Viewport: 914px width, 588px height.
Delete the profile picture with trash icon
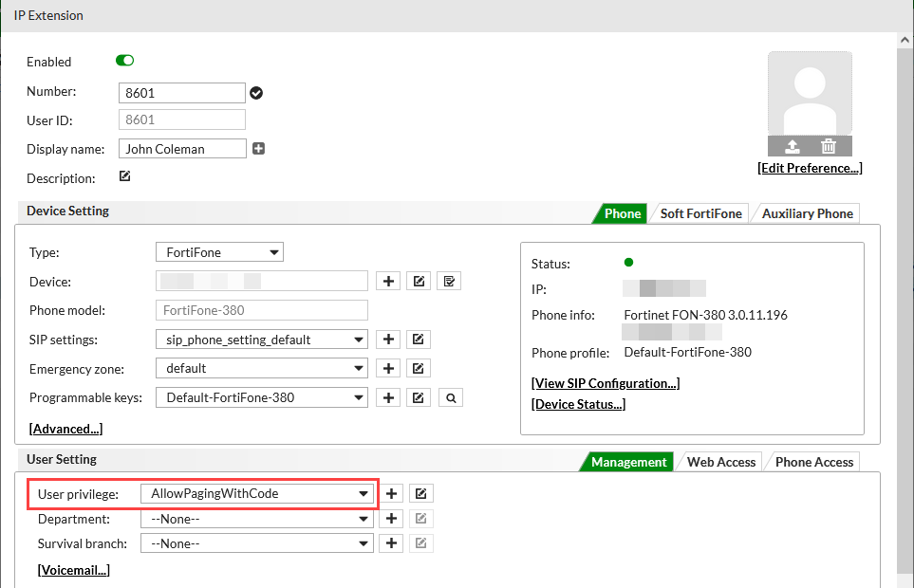[828, 146]
